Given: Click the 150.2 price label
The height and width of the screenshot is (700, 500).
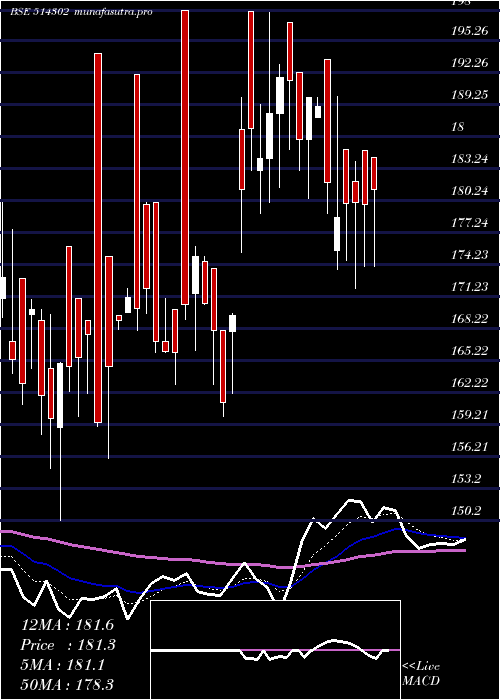Looking at the screenshot, I should pos(466,510).
